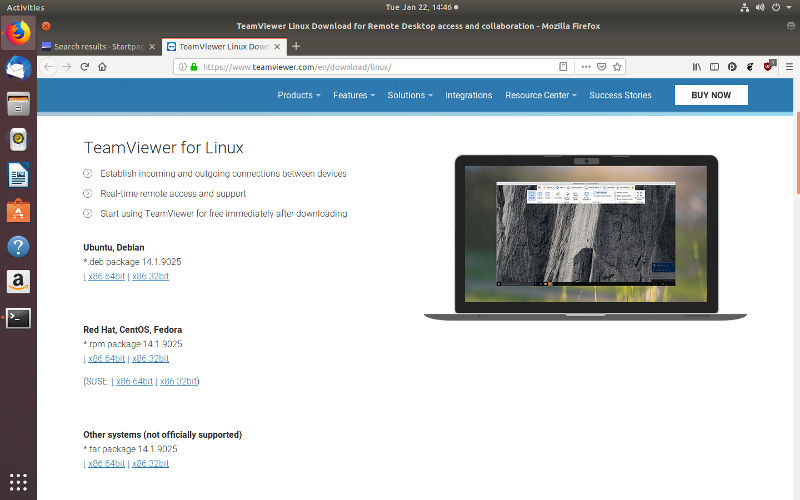Reload the current page
Viewport: 800px width, 500px height.
tap(85, 67)
